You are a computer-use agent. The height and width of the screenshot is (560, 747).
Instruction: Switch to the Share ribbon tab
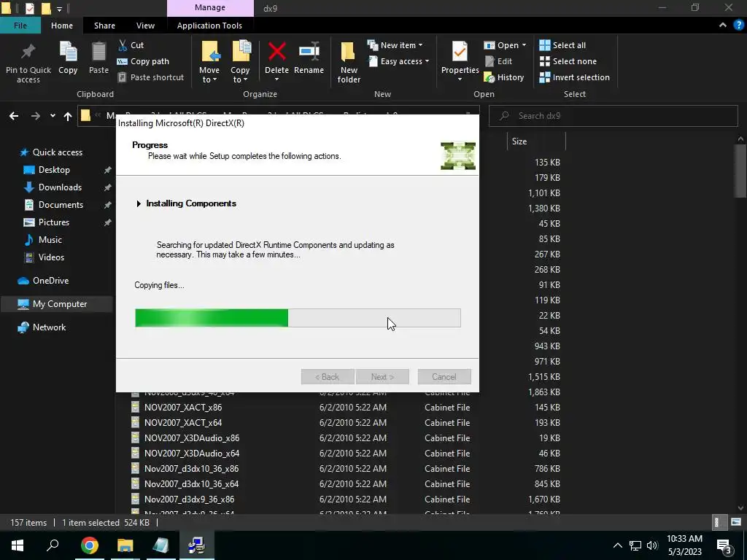point(104,26)
